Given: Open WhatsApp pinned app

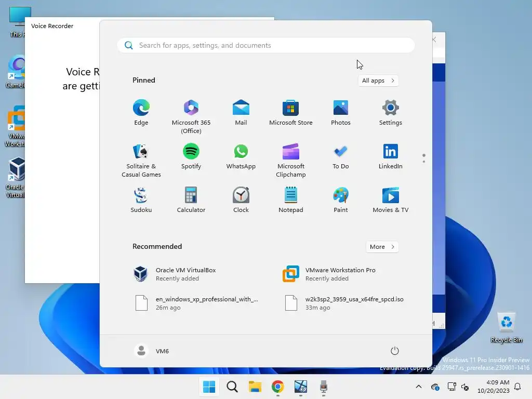Looking at the screenshot, I should (241, 157).
